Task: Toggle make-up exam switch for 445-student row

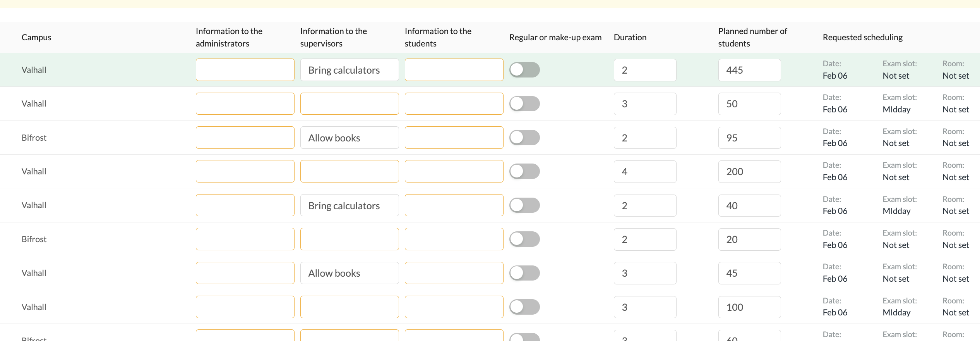Action: 524,70
